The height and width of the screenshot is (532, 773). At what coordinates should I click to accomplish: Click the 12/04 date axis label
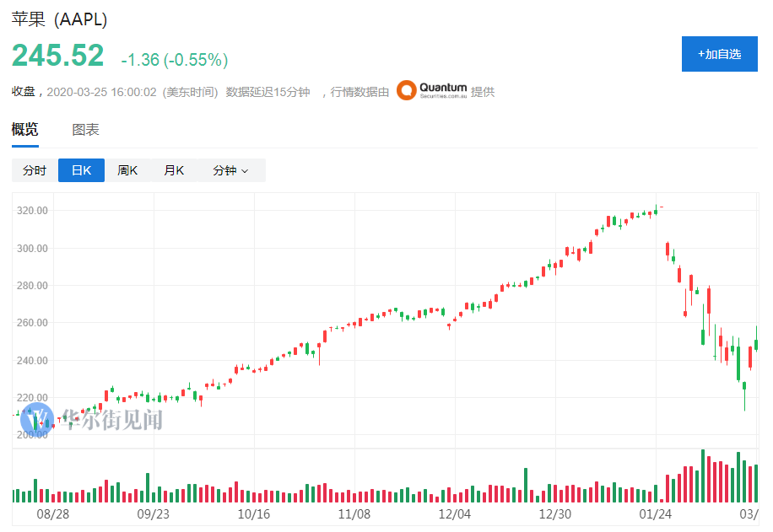[x=455, y=514]
